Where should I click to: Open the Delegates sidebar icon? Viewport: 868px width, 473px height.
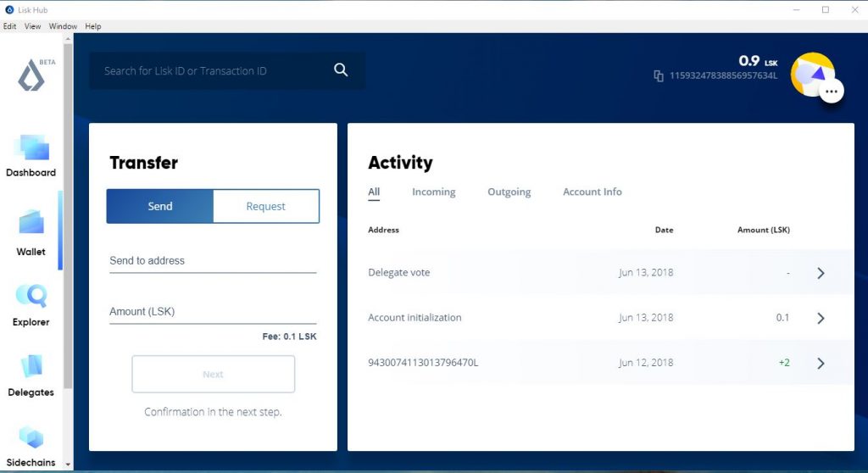pos(31,366)
